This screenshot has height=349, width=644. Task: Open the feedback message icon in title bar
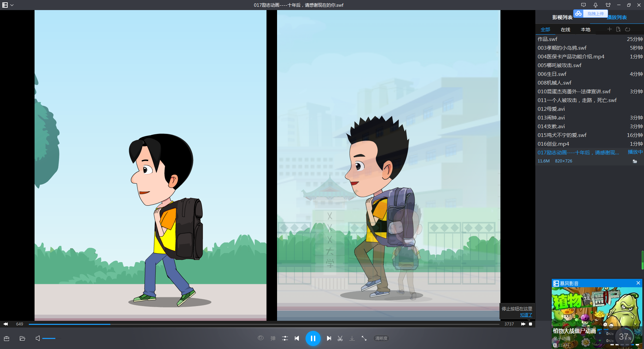pyautogui.click(x=584, y=5)
